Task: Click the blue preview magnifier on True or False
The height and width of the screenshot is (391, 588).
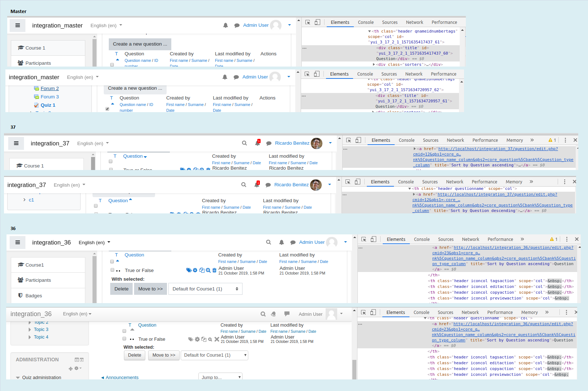Action: pos(208,270)
